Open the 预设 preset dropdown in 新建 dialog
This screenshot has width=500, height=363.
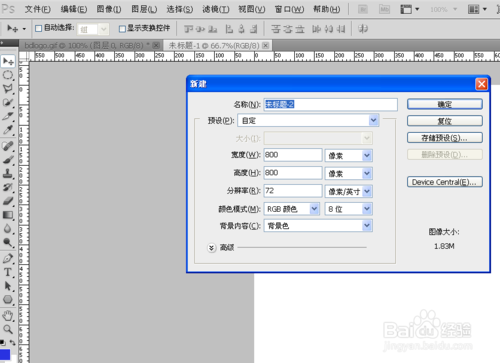[x=374, y=120]
